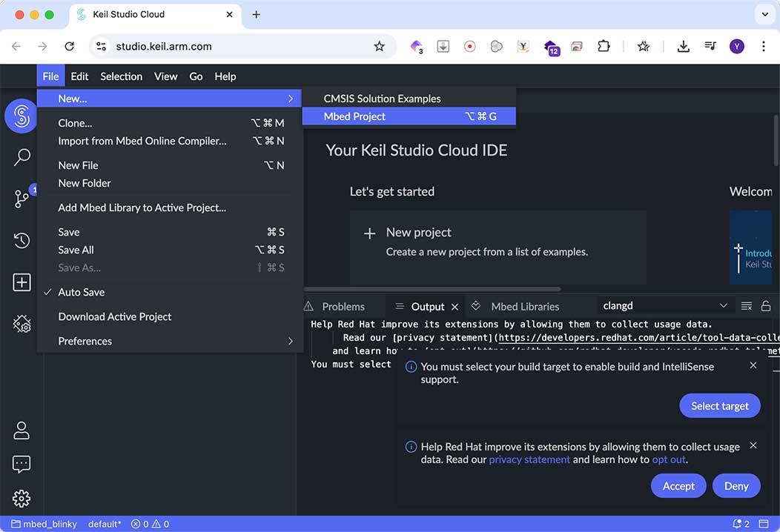
Task: Open the opt out link
Action: pos(669,459)
